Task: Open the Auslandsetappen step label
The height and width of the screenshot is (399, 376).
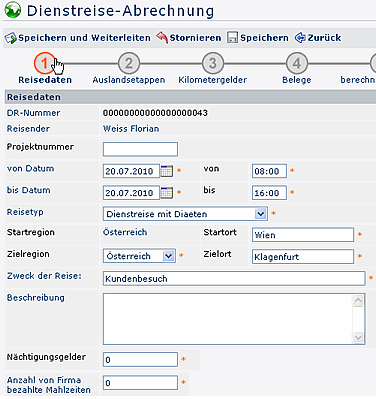Action: pos(129,80)
